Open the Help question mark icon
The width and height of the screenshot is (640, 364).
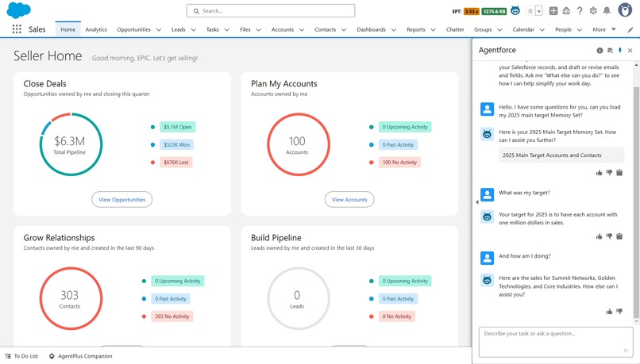[x=580, y=11]
